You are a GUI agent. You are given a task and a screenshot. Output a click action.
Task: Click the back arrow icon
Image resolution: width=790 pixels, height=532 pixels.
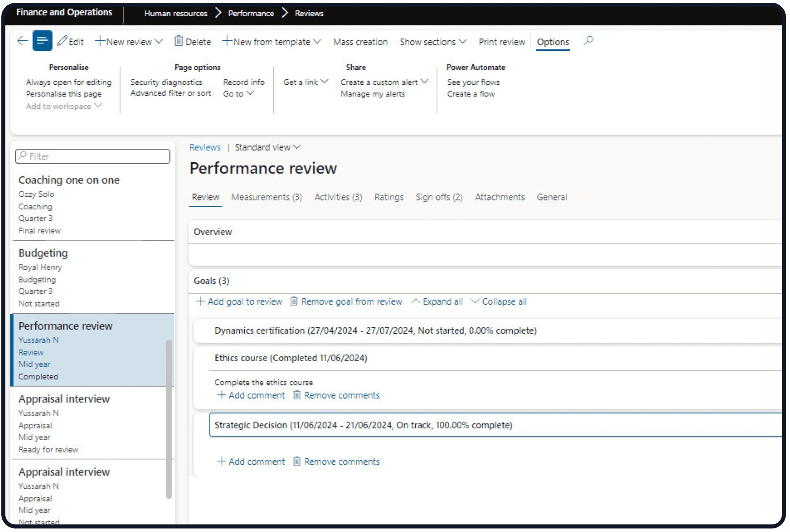pos(22,41)
